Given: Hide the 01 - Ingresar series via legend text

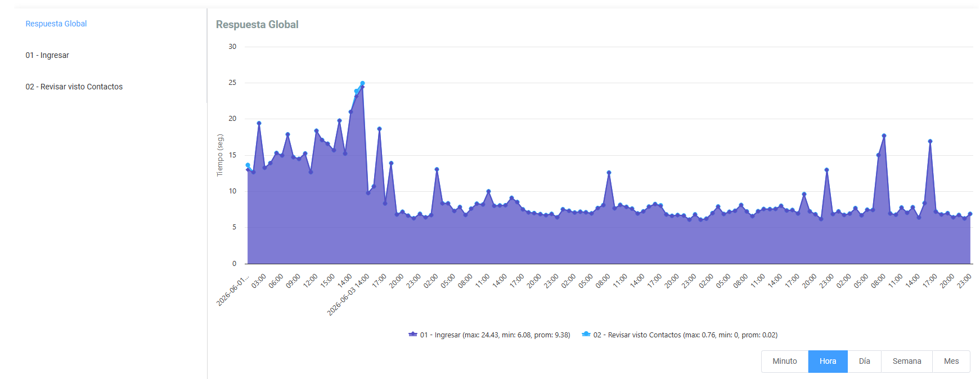Looking at the screenshot, I should pos(495,335).
